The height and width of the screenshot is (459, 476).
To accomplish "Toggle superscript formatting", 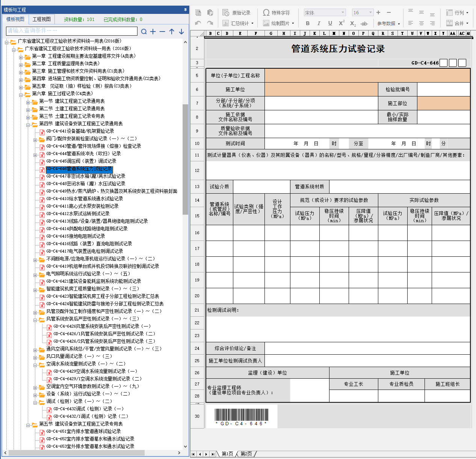I will 342,23.
